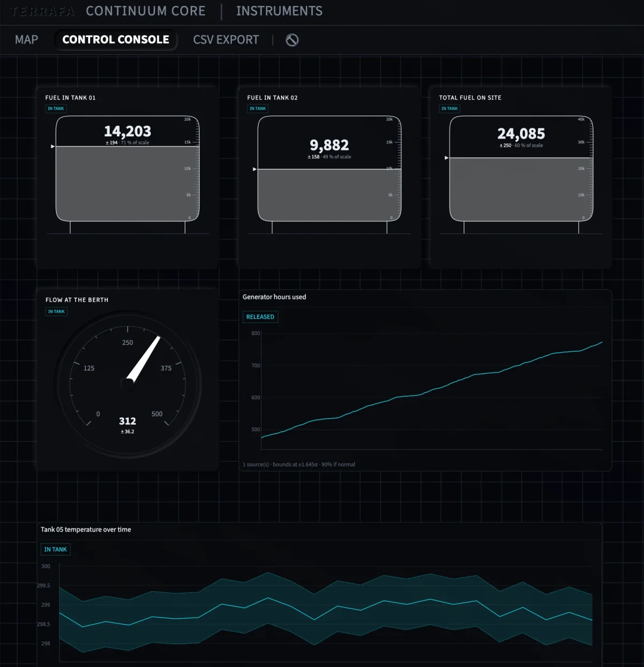Open the MAP tab
Screen dimensions: 644x667
click(26, 40)
